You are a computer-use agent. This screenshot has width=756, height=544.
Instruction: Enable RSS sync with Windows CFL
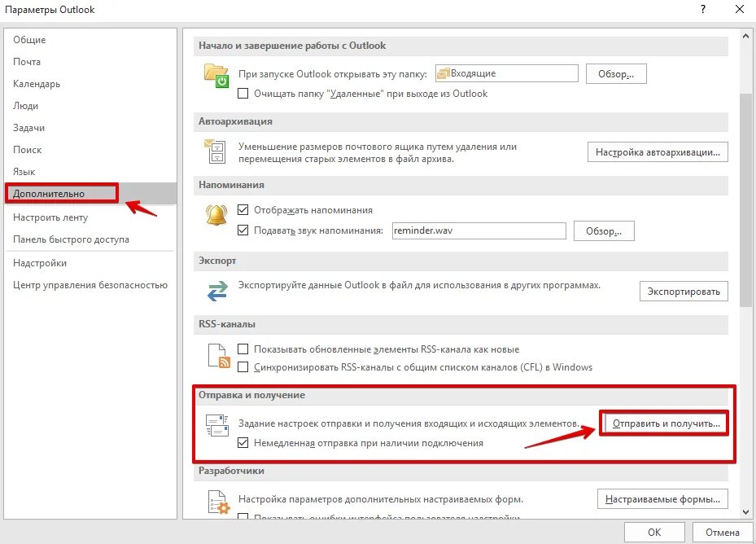click(x=243, y=366)
